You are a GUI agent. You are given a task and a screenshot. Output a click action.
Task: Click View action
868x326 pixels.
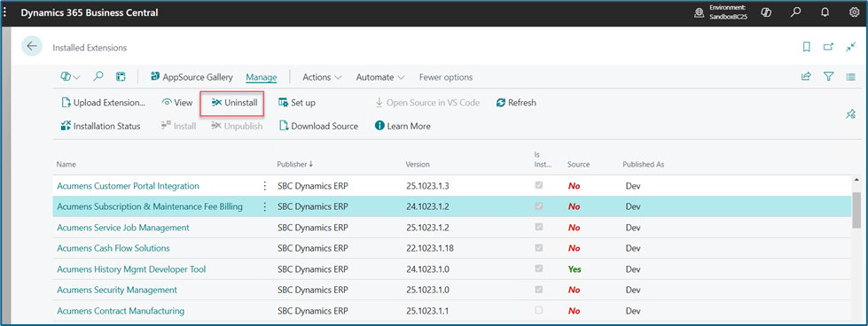177,103
